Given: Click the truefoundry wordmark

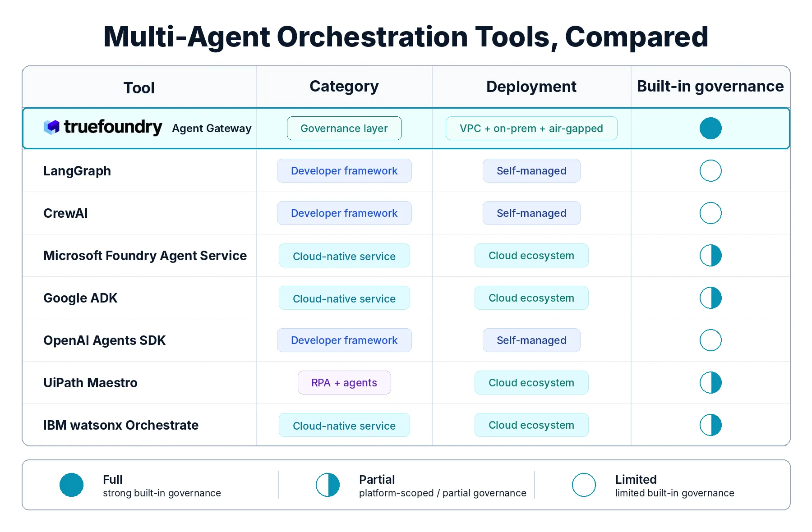Looking at the screenshot, I should [x=113, y=127].
